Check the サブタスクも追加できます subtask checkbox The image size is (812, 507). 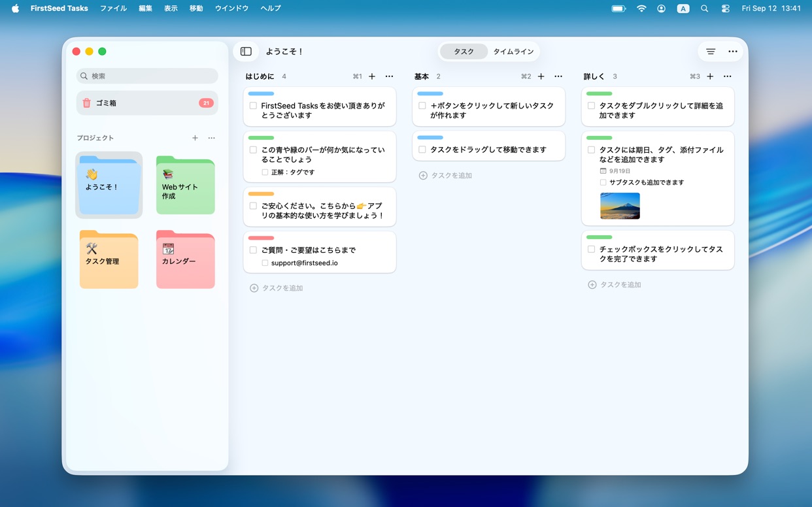click(603, 182)
